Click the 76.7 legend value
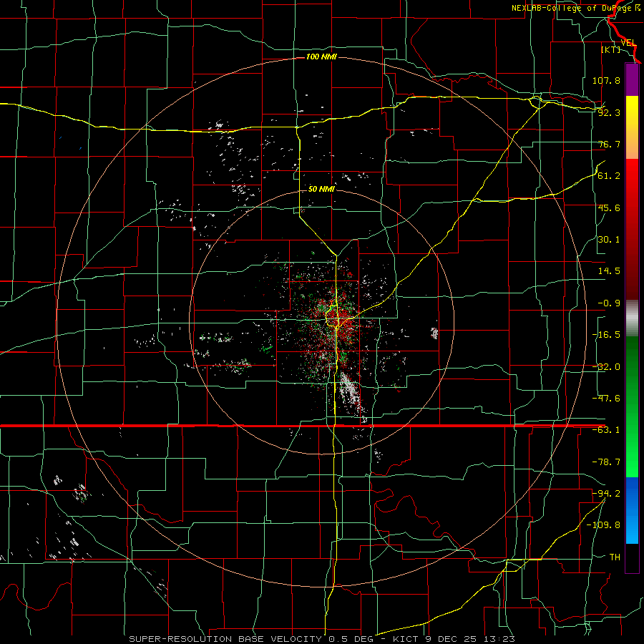644x644 pixels. tap(609, 144)
